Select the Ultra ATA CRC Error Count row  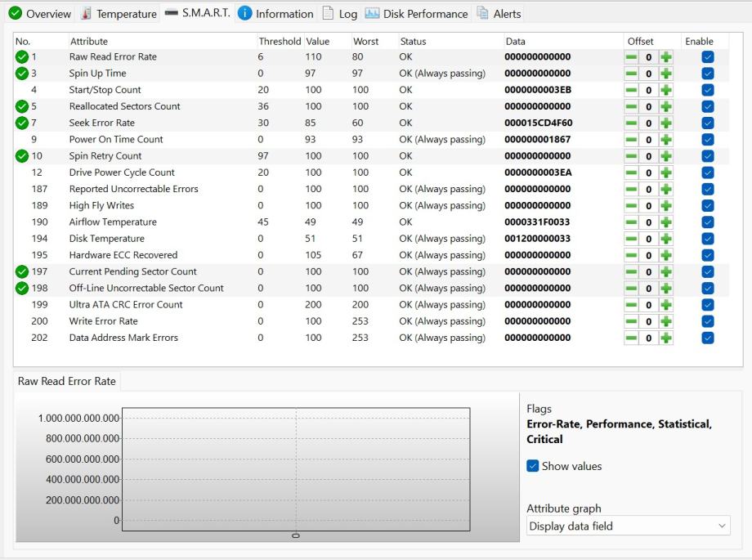(x=372, y=305)
